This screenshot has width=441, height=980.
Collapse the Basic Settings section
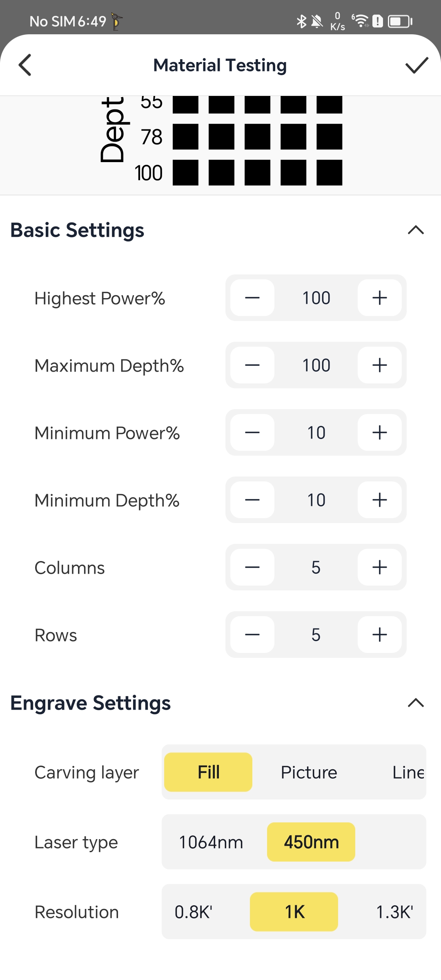click(x=416, y=230)
